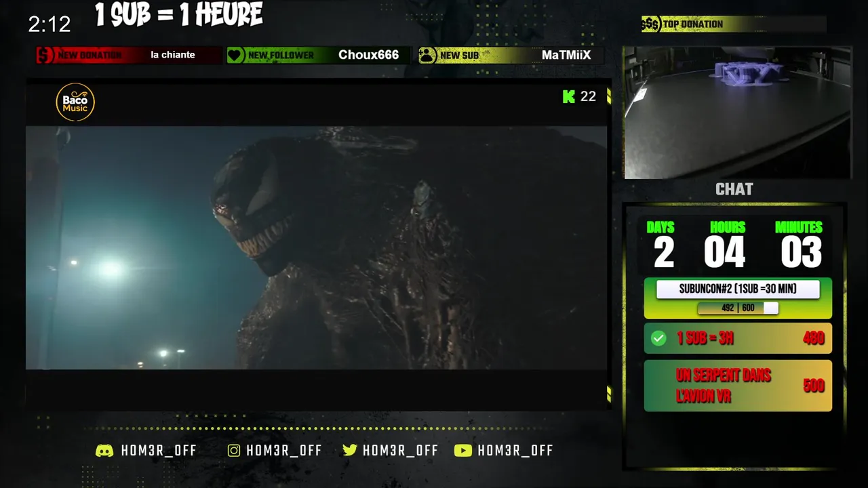
Task: Click the NEW FOLLOWER label
Action: point(281,56)
